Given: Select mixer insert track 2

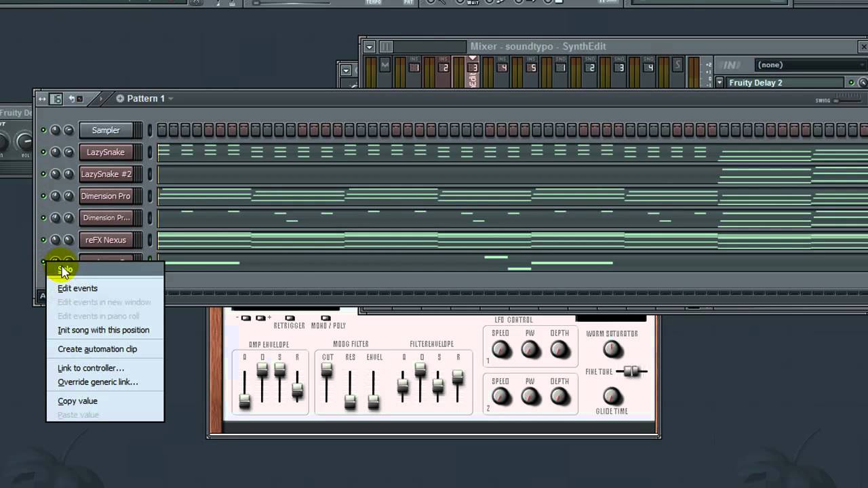Looking at the screenshot, I should click(445, 68).
